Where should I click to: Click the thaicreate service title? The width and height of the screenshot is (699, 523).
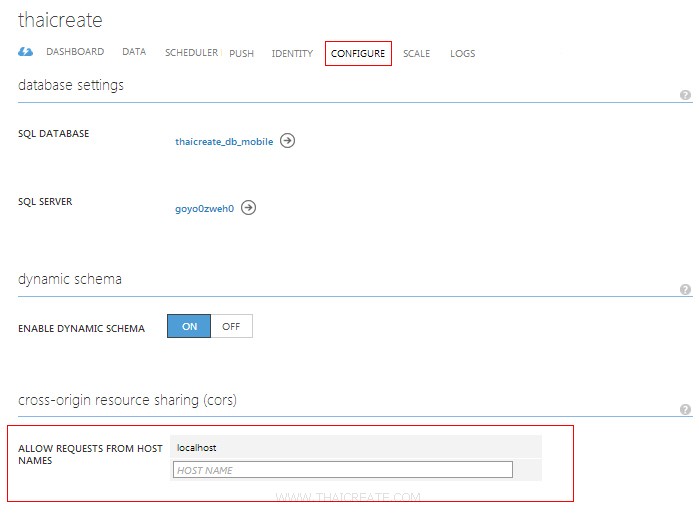click(x=60, y=20)
